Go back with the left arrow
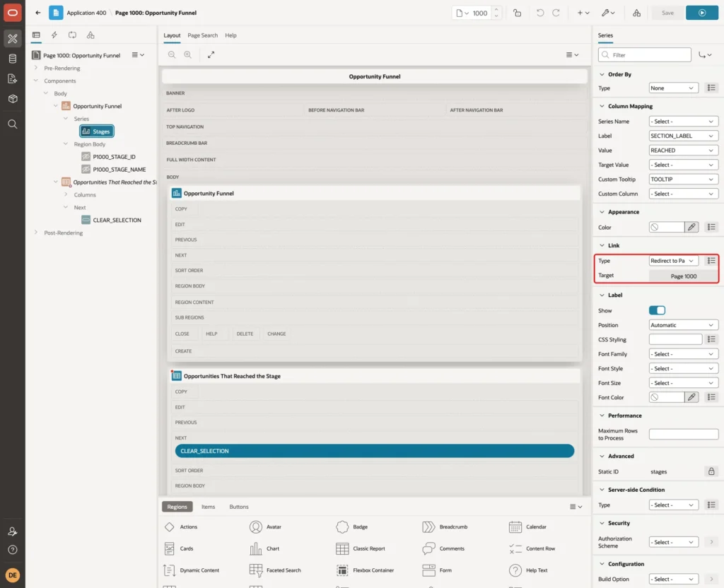724x588 pixels. coord(38,13)
